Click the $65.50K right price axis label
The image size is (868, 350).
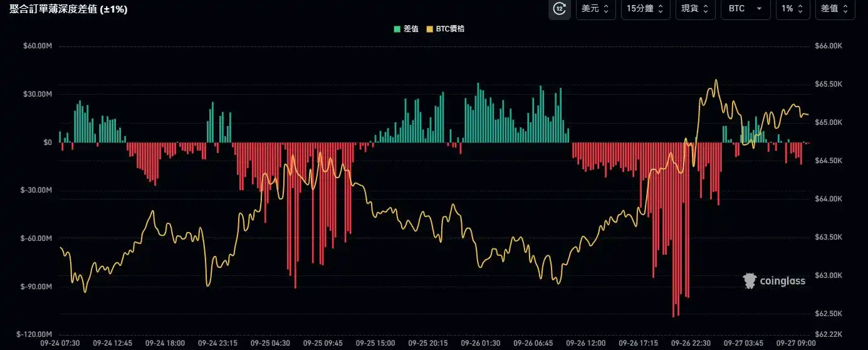pos(827,84)
